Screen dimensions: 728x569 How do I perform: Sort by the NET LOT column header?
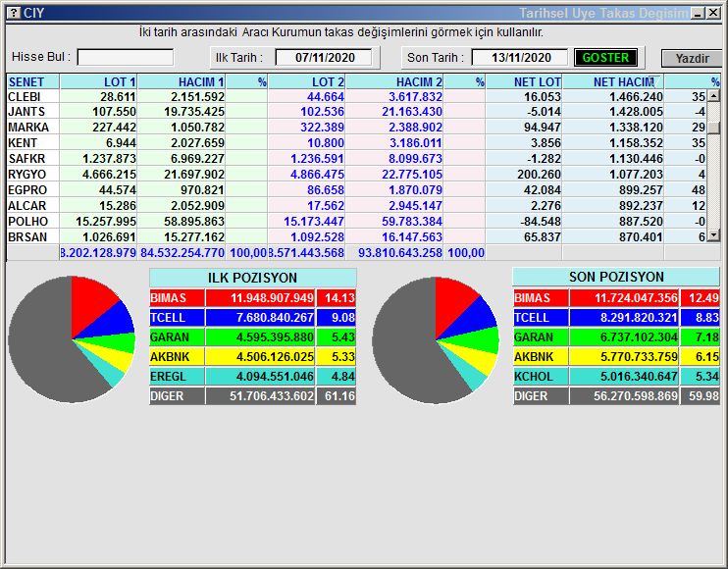point(525,82)
